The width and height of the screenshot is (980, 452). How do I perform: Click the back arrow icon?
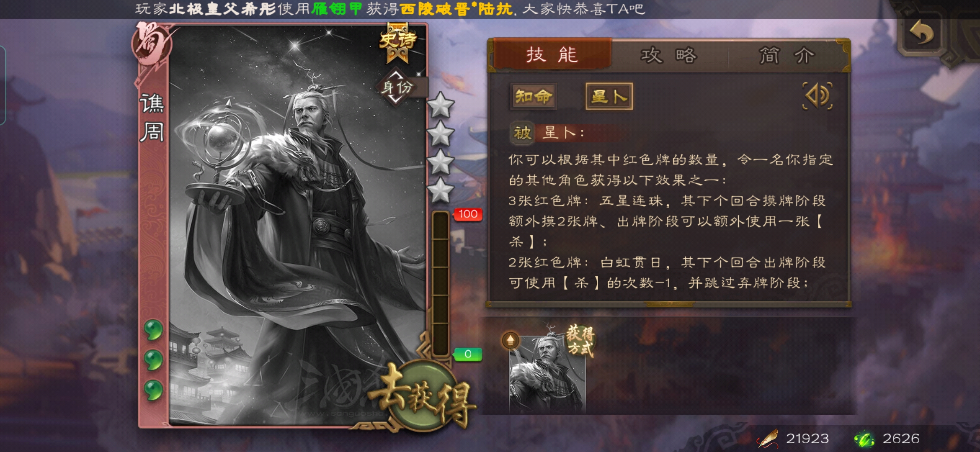921,33
